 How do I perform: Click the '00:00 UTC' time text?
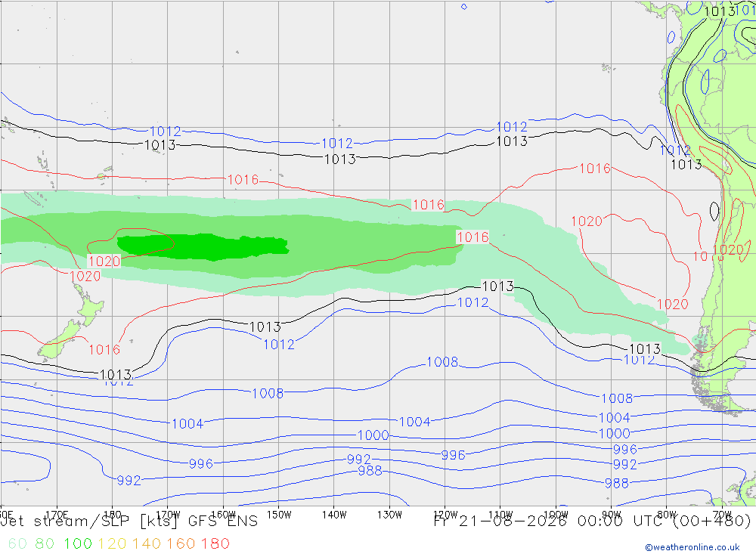click(620, 522)
